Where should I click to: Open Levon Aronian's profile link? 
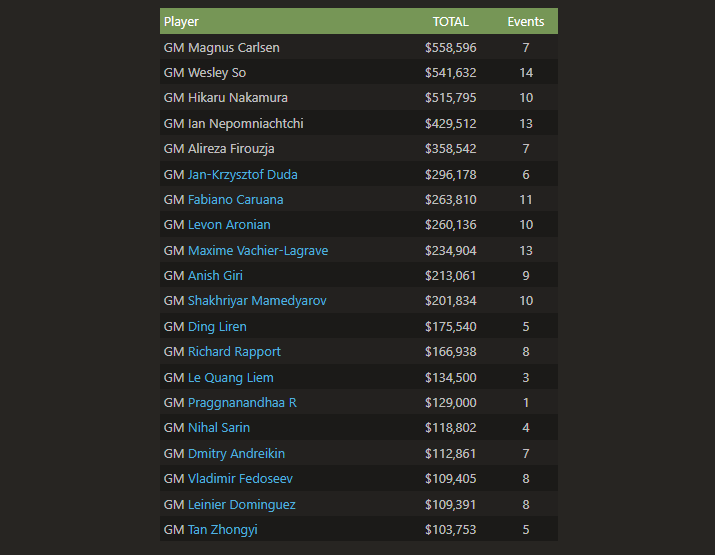229,225
